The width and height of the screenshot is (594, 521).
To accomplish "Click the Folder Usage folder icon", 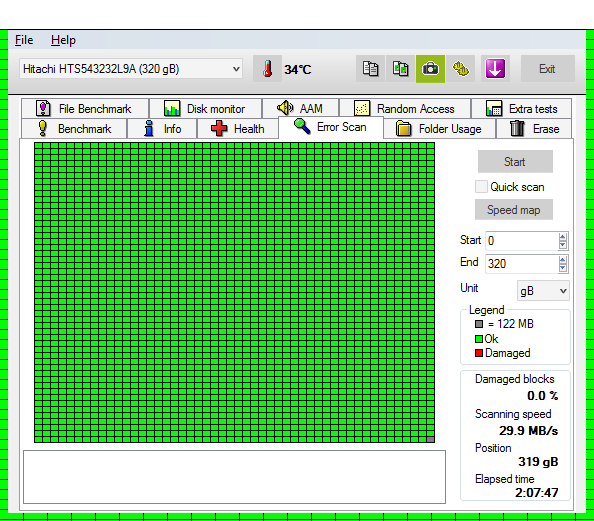I will [x=403, y=128].
